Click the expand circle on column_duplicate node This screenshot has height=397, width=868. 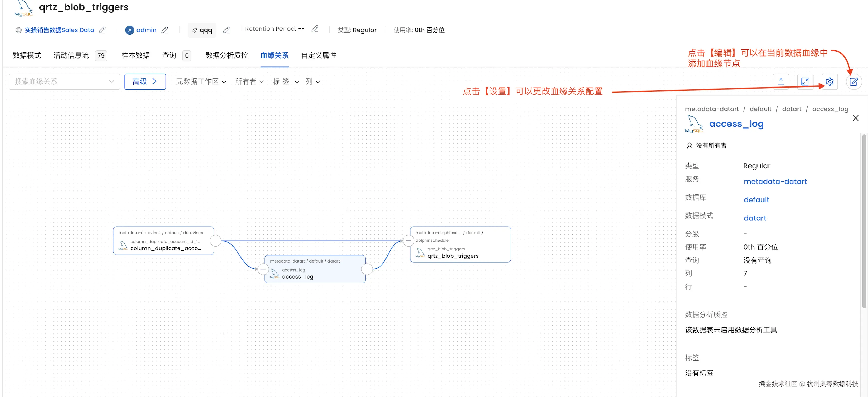216,241
